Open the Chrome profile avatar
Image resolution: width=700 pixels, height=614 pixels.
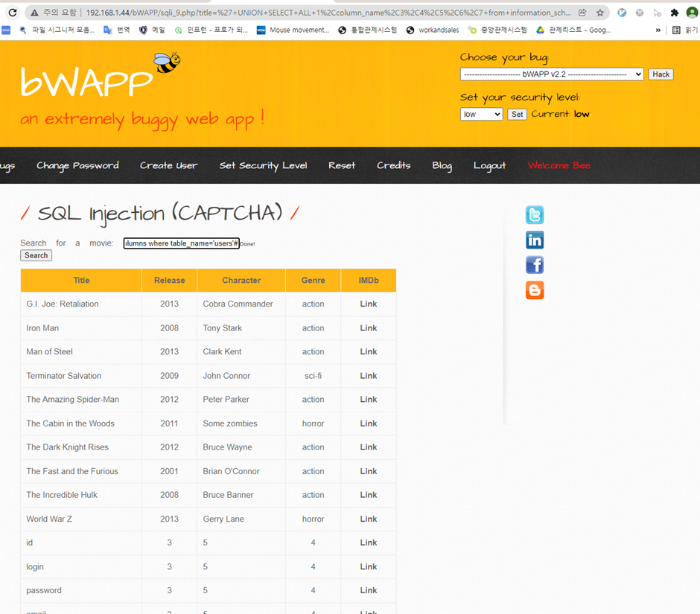(x=693, y=13)
